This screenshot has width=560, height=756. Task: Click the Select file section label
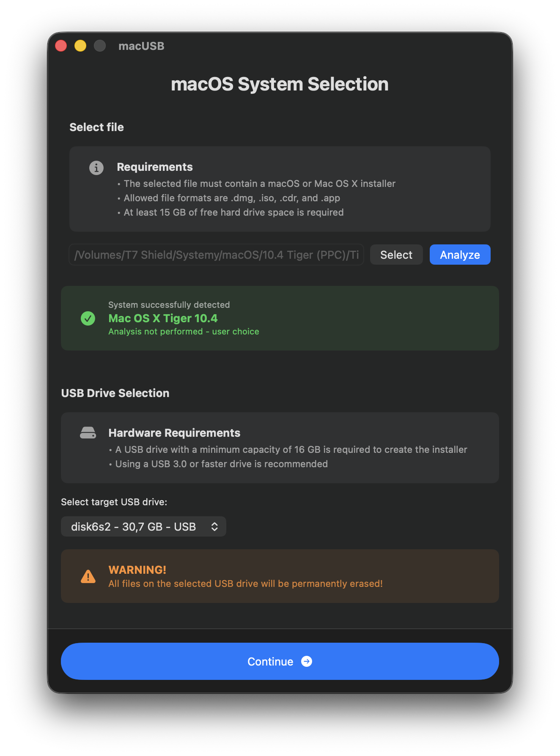(x=96, y=127)
